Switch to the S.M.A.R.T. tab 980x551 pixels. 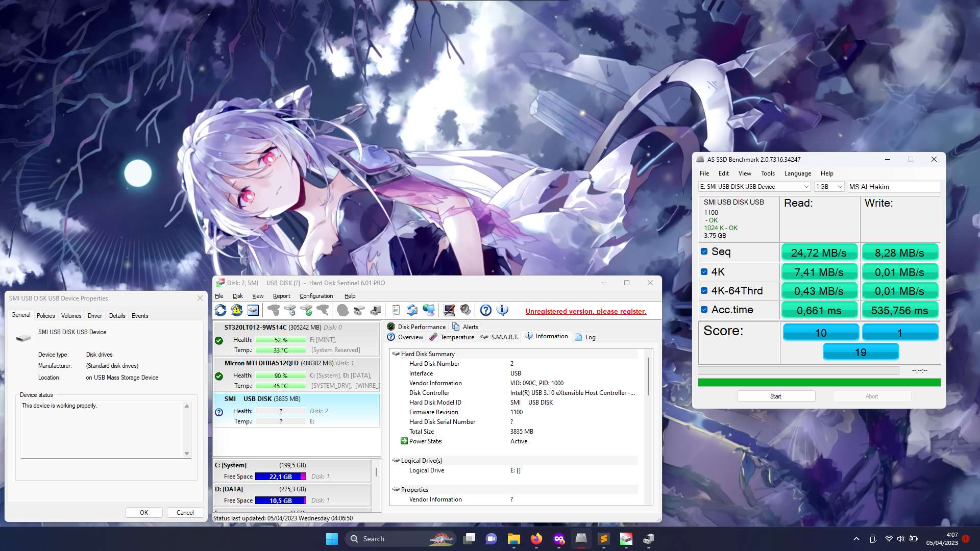pyautogui.click(x=500, y=337)
